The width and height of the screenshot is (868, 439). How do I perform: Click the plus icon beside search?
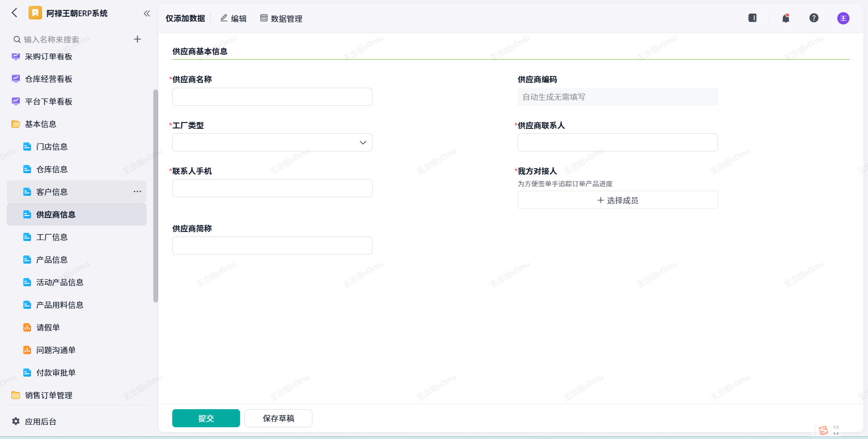(x=137, y=39)
